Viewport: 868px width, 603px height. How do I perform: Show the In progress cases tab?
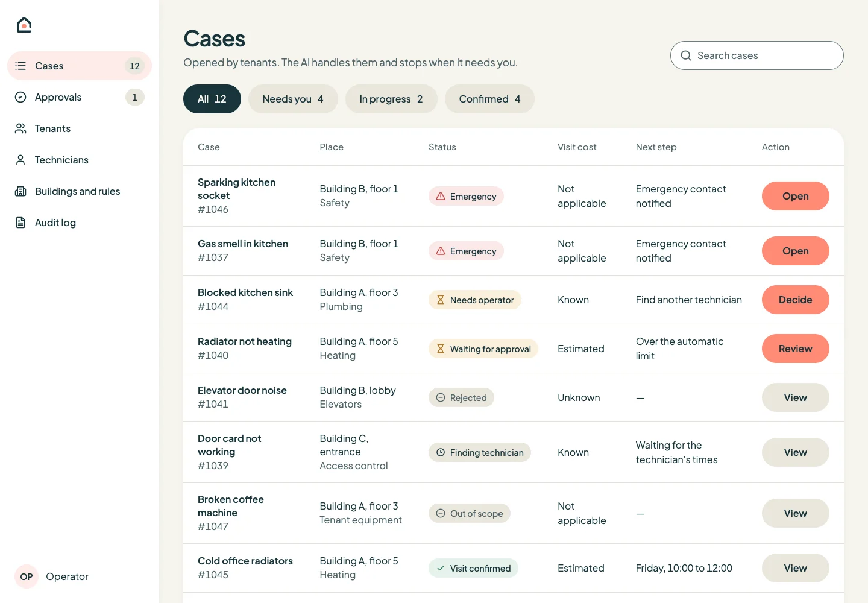pos(391,99)
